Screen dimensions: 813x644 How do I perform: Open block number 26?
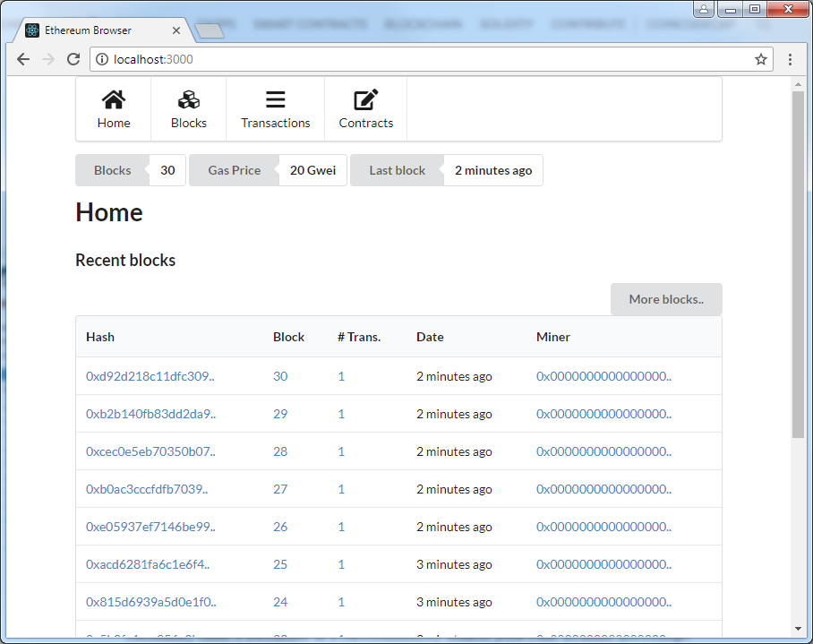(280, 527)
